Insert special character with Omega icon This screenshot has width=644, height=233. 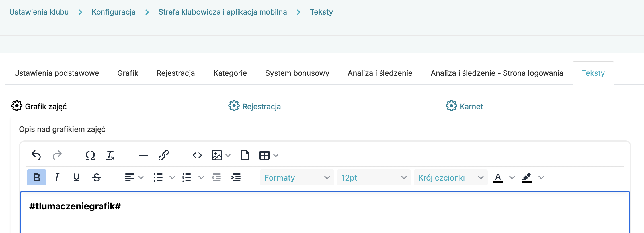point(90,155)
